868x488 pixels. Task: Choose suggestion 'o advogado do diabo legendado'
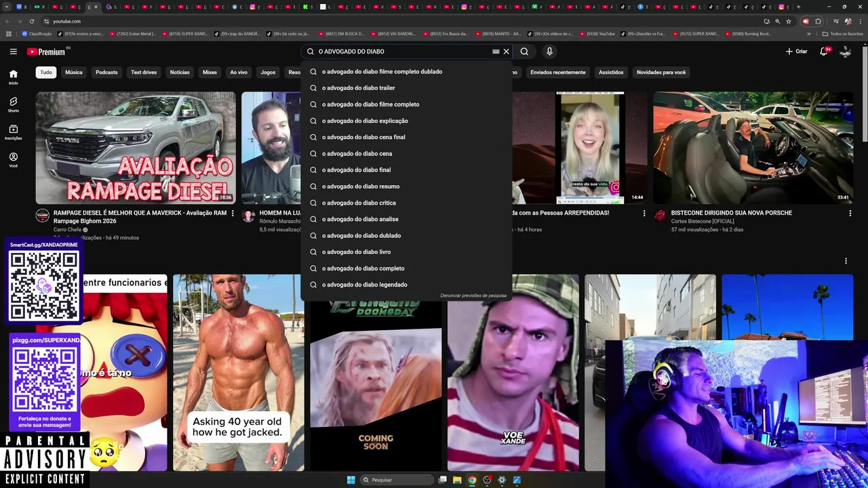pyautogui.click(x=407, y=285)
